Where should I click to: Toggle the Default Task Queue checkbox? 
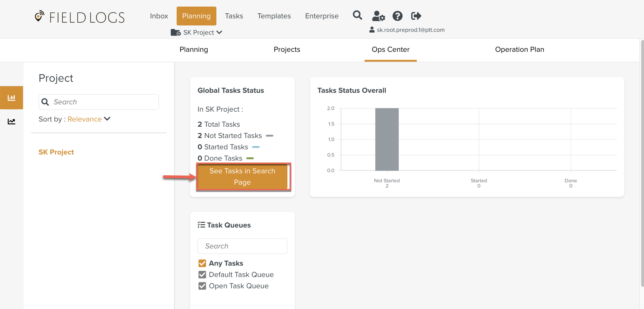[x=202, y=274]
